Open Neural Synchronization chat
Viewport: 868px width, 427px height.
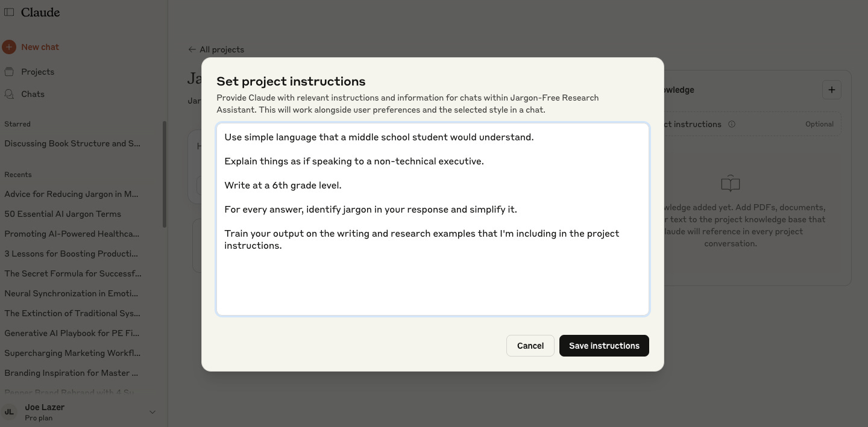pyautogui.click(x=71, y=293)
